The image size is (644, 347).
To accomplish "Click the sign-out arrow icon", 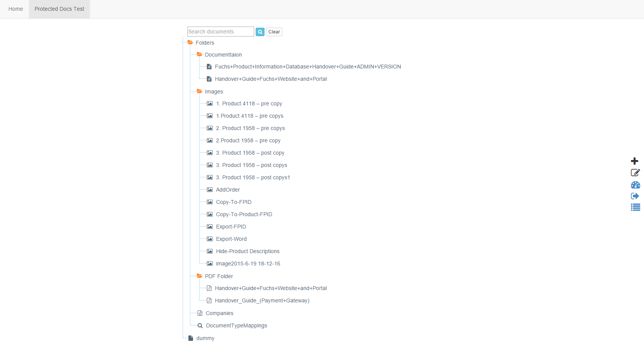I will coord(635,196).
